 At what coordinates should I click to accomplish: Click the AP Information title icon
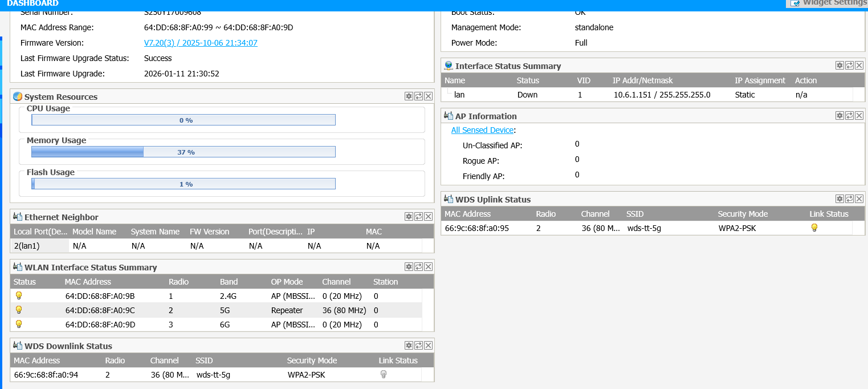coord(449,116)
